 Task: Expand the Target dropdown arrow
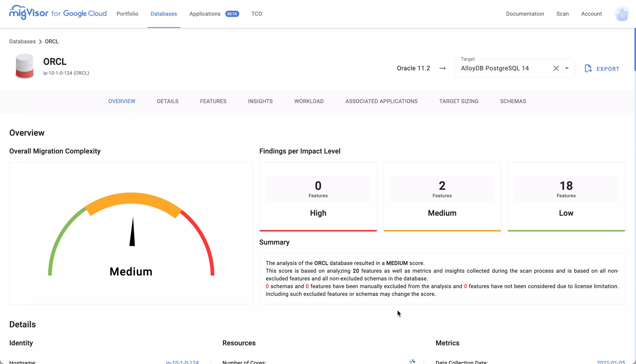pos(567,68)
